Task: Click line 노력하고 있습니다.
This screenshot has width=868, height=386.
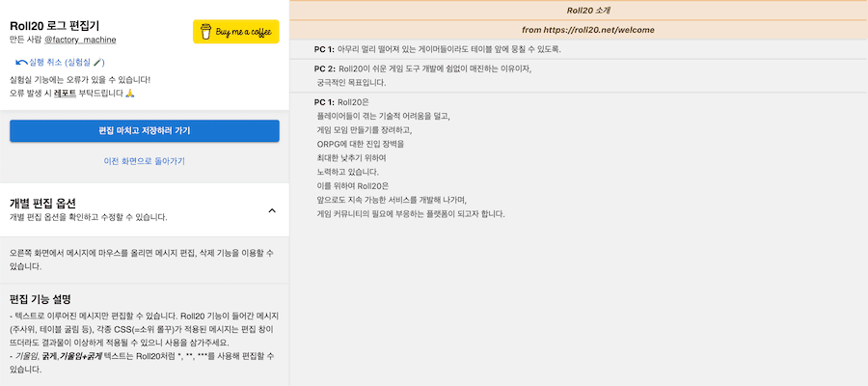Action: coord(347,172)
